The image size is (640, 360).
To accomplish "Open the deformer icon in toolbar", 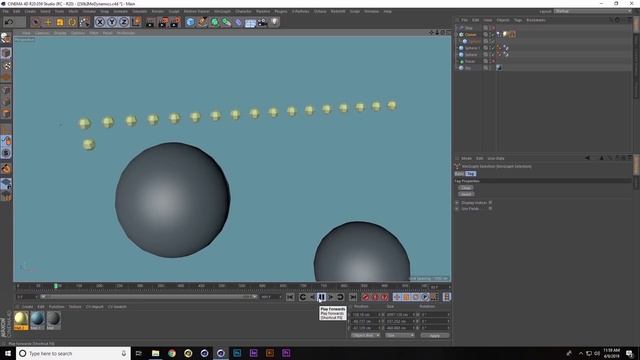I will point(238,22).
